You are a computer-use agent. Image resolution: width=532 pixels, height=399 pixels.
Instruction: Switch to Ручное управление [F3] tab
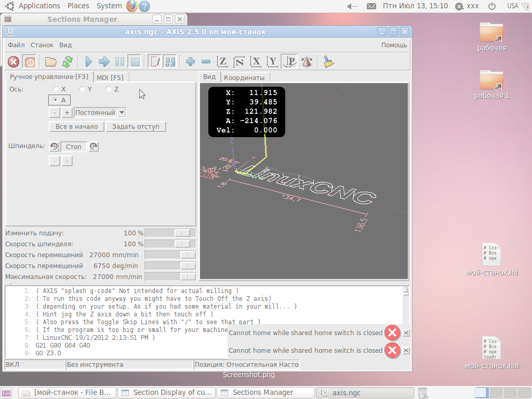tap(49, 77)
